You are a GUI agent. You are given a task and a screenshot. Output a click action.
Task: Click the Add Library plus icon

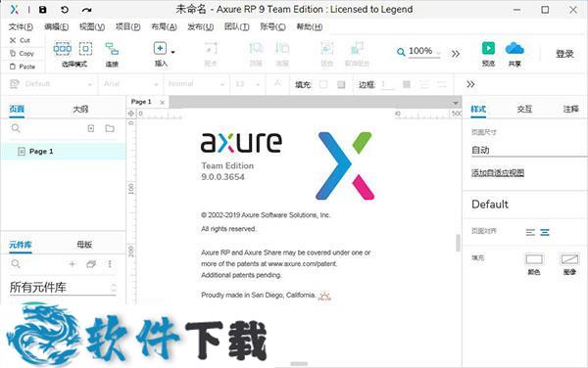tap(72, 264)
